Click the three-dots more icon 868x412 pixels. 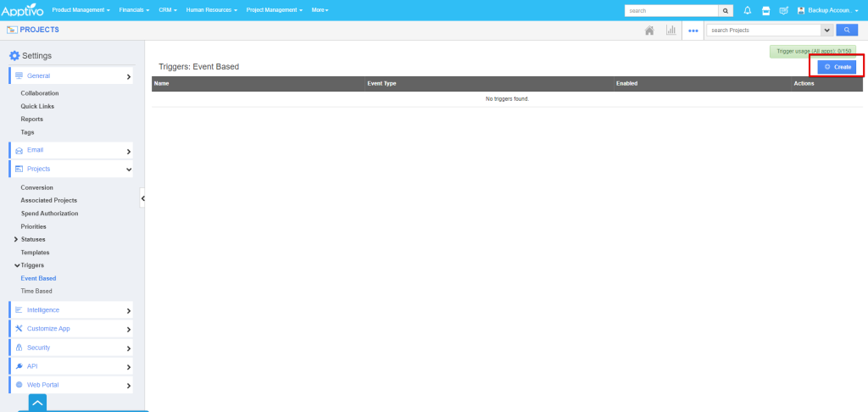[693, 30]
